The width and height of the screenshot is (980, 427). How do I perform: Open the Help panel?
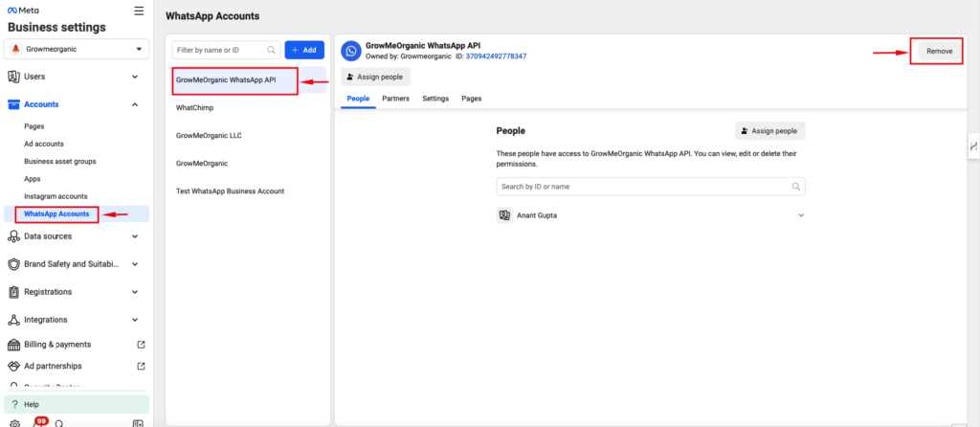tap(77, 404)
